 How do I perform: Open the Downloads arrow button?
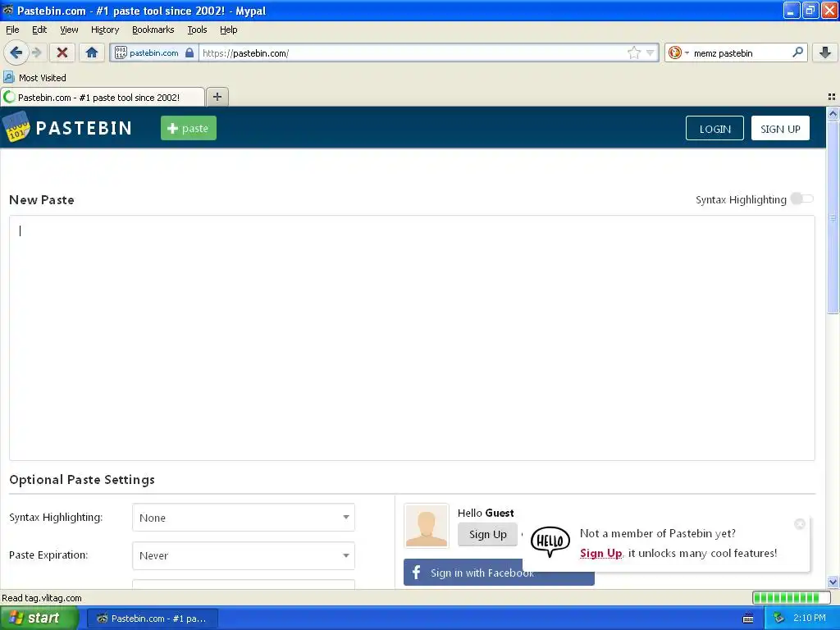825,52
